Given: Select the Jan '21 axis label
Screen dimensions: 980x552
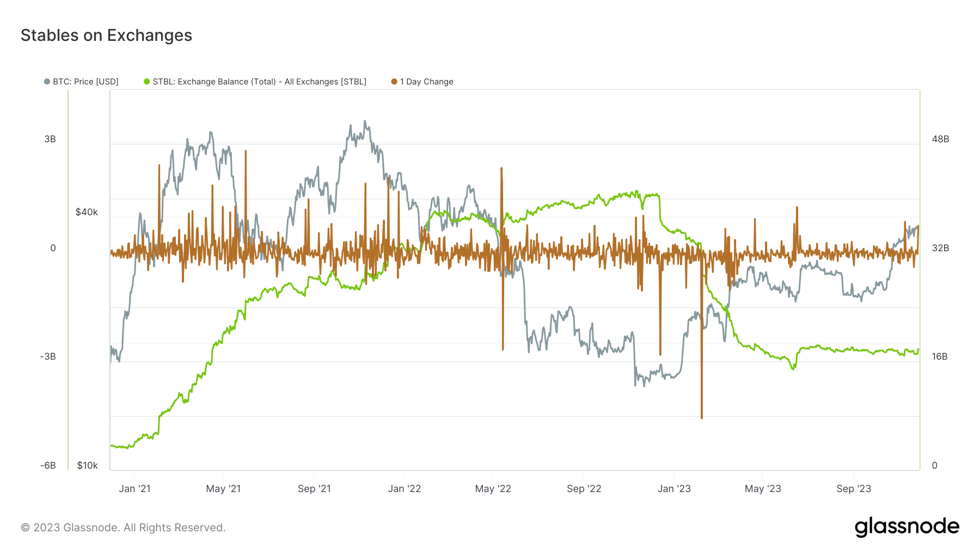Looking at the screenshot, I should tap(134, 489).
